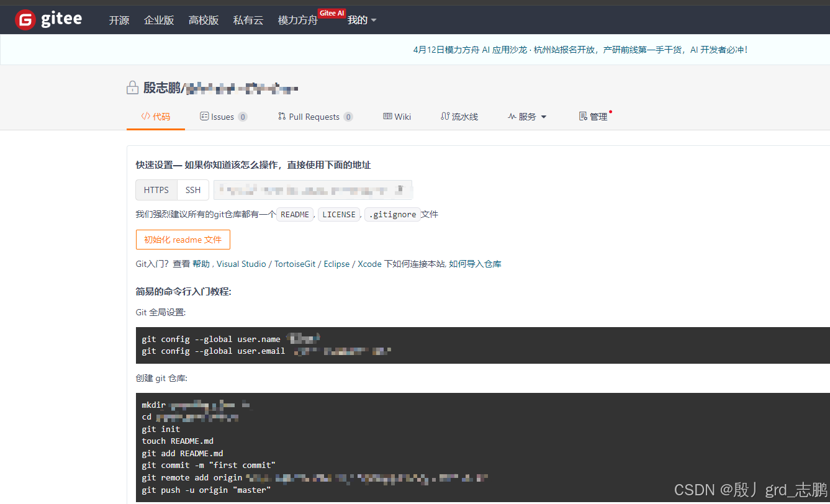Click the touch README.md command line
This screenshot has height=504, width=830.
coord(178,441)
